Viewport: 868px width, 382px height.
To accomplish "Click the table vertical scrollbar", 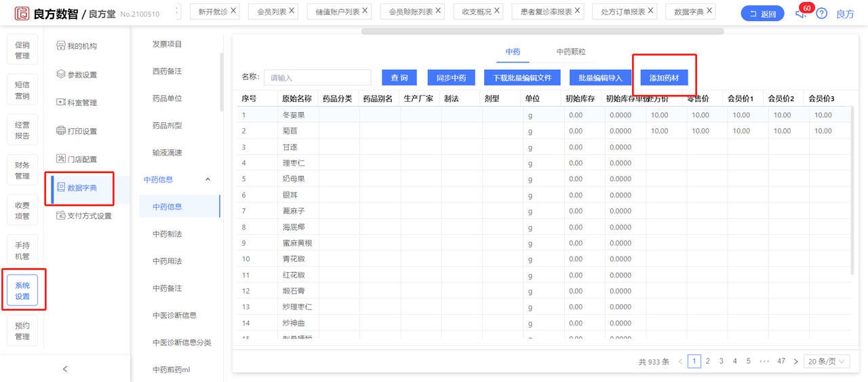I will 852,190.
